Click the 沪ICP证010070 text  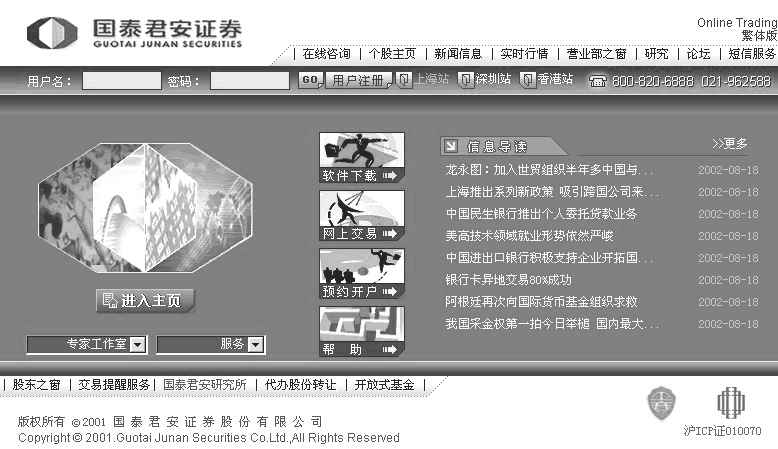coord(722,431)
